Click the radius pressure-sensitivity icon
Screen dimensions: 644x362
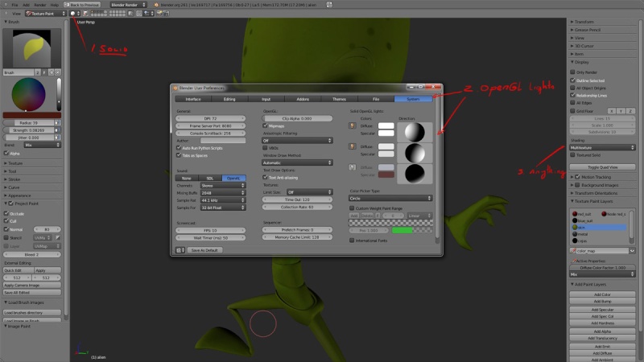pyautogui.click(x=57, y=123)
